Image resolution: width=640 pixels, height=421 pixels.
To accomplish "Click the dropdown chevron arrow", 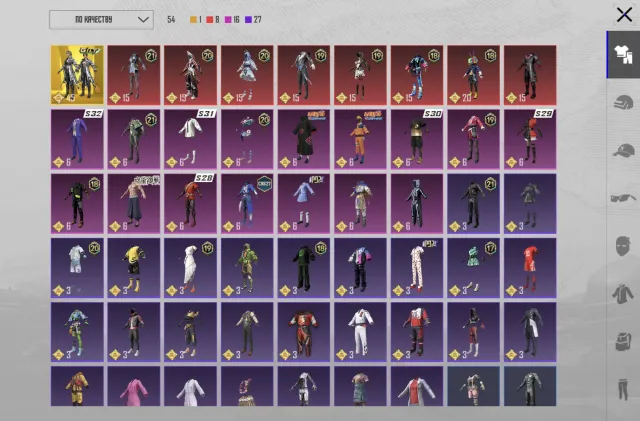I will pos(143,20).
